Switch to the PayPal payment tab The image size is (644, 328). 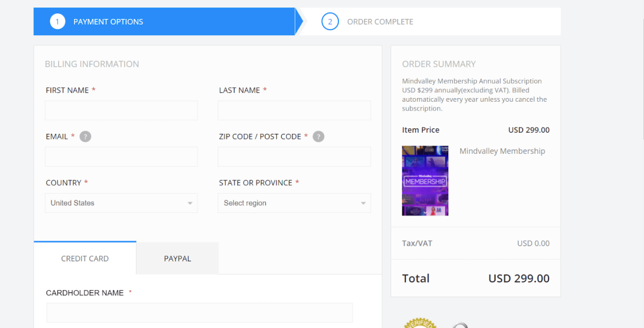coord(177,259)
